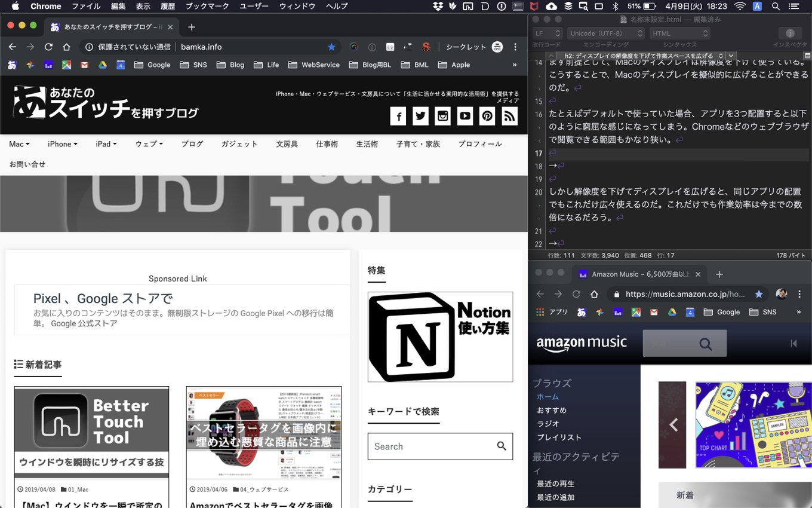Click the incognito mode icon
Screen dimensions: 812x508
coord(497,47)
